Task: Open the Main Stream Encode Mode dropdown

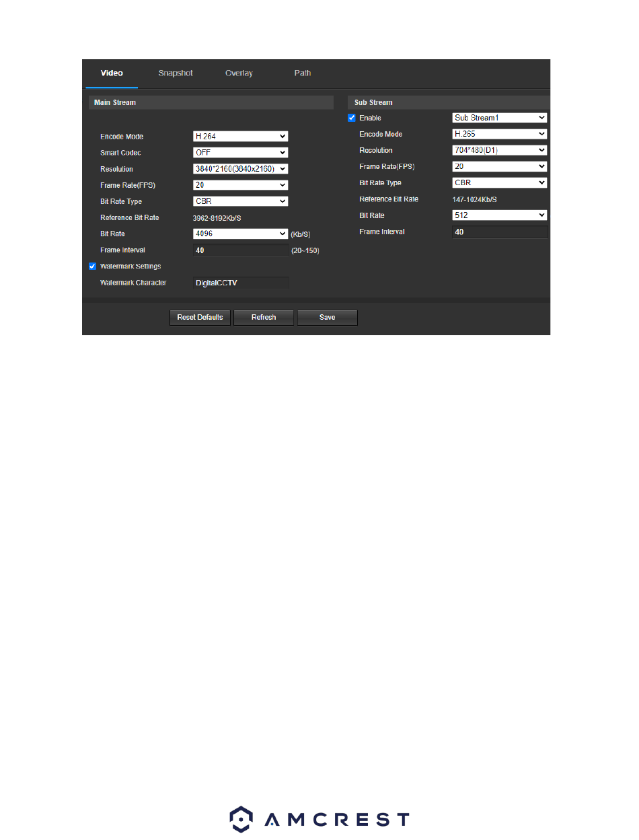Action: [x=240, y=137]
